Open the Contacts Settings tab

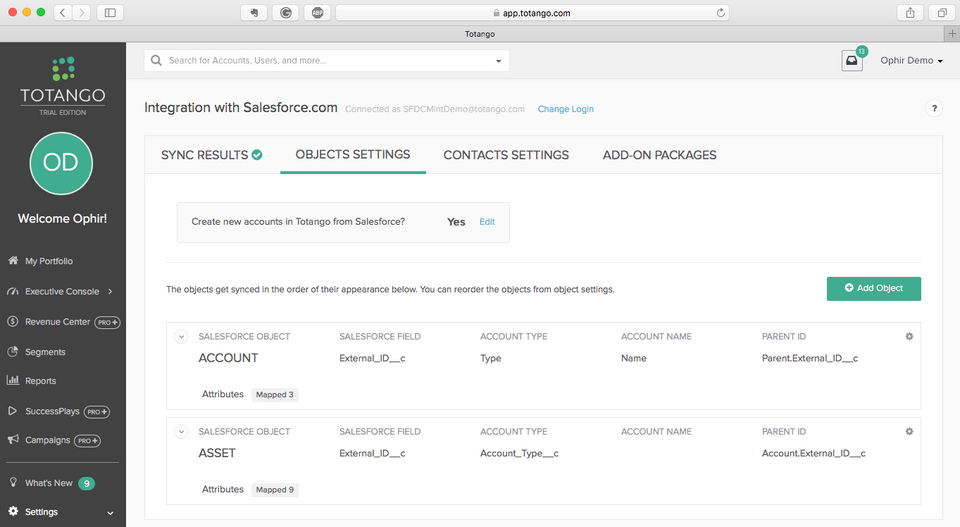point(506,155)
